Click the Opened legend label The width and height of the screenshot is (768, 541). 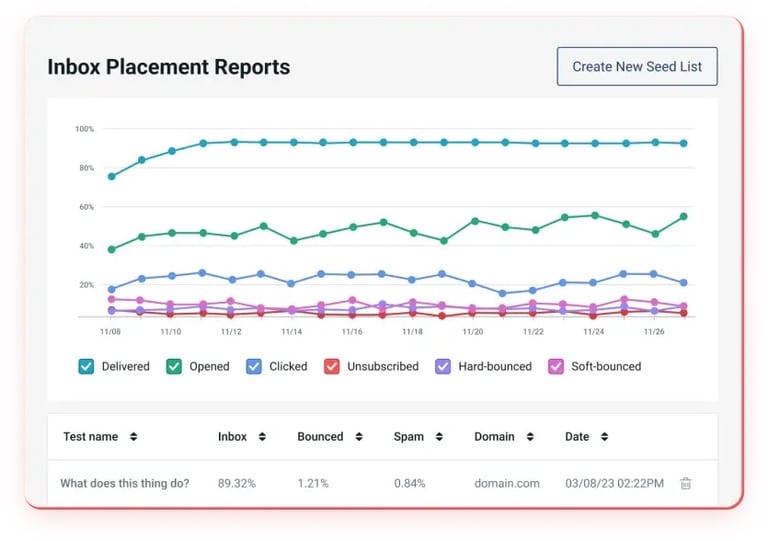[209, 366]
